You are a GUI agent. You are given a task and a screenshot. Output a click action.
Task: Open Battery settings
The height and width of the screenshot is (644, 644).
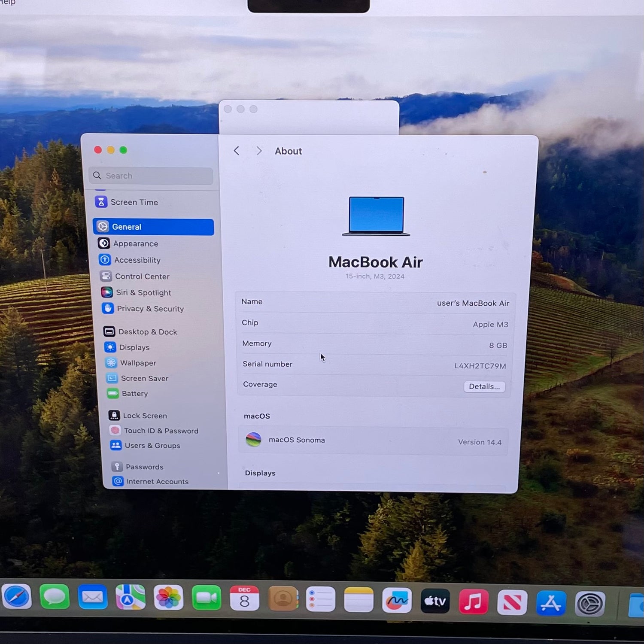point(134,394)
